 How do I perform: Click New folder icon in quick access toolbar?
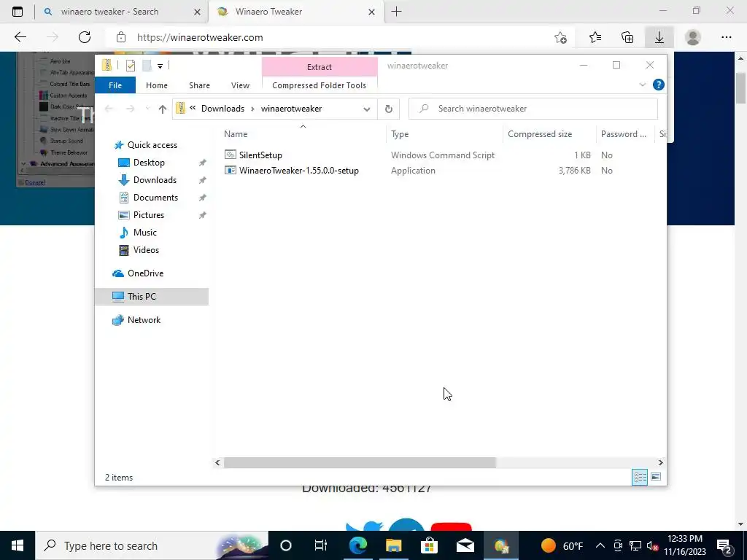[x=147, y=66]
